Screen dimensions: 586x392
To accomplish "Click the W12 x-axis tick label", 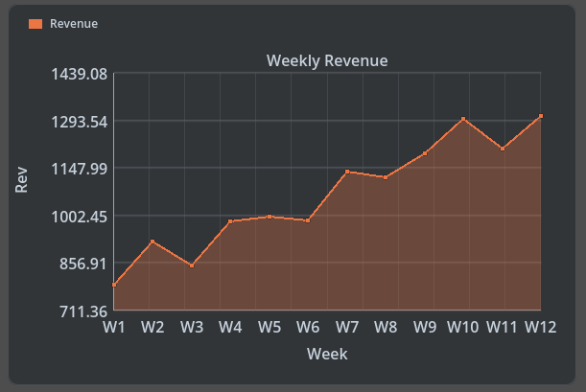I will click(x=541, y=328).
